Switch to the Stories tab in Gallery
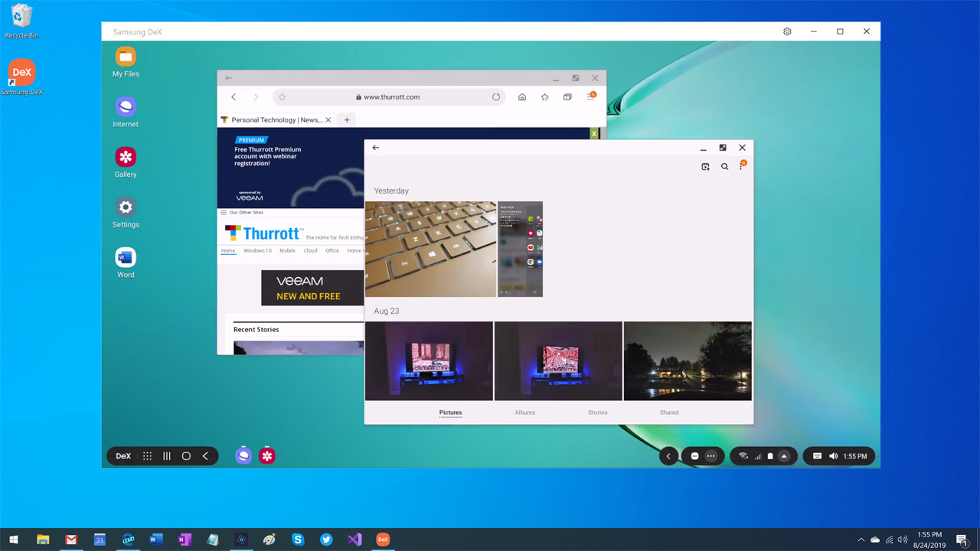Screen dimensions: 980x551 (597, 412)
